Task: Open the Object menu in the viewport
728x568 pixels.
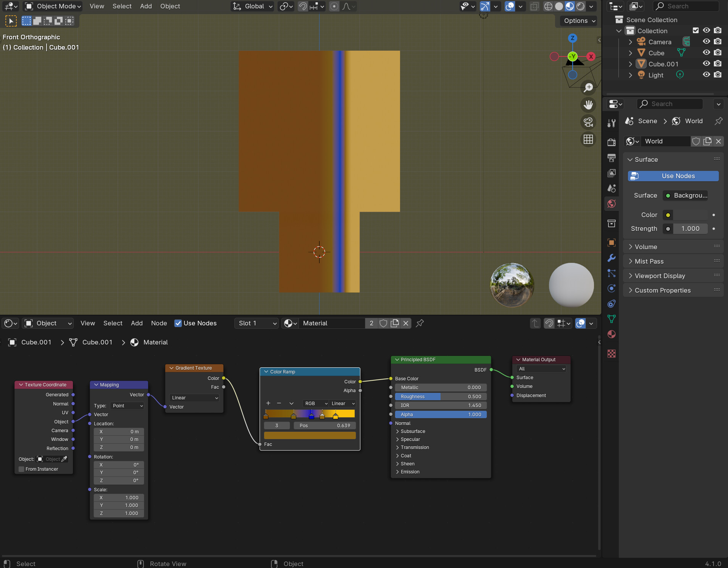Action: point(170,6)
